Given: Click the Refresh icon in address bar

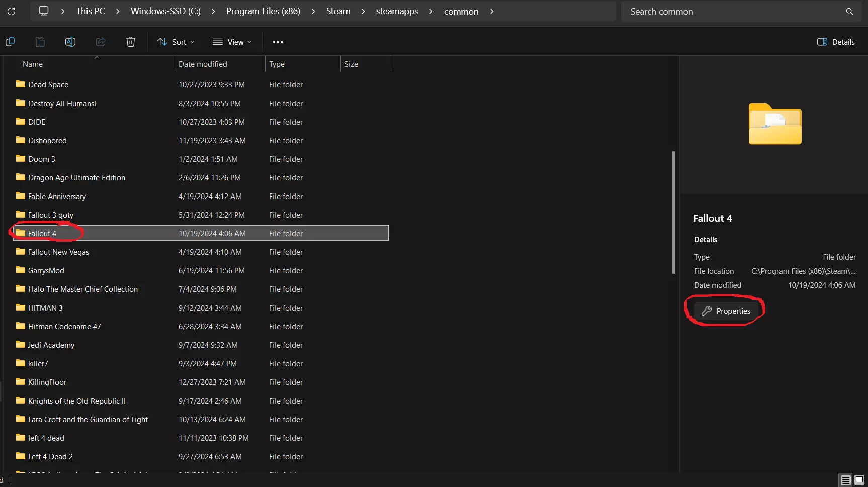Looking at the screenshot, I should click(x=11, y=11).
